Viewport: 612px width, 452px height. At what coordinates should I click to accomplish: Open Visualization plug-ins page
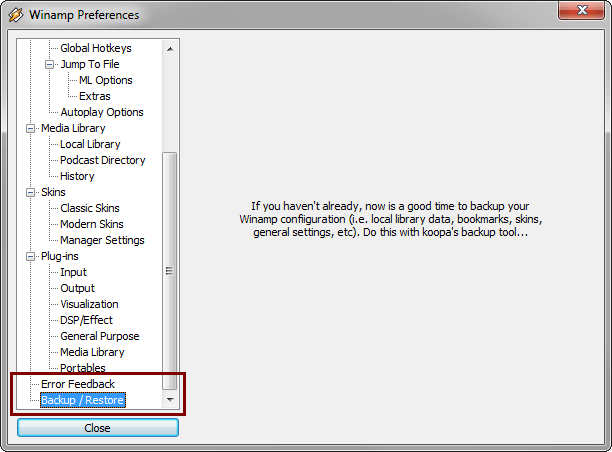89,304
